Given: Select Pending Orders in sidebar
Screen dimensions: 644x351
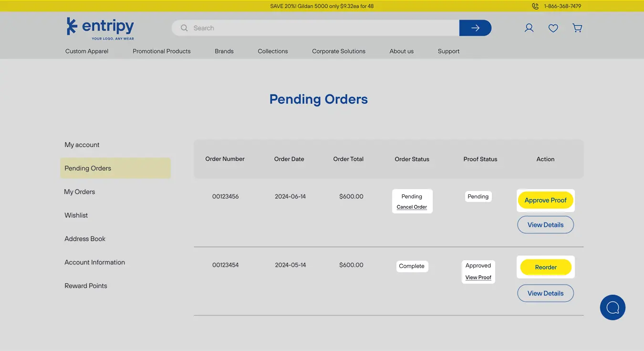Looking at the screenshot, I should [x=115, y=168].
